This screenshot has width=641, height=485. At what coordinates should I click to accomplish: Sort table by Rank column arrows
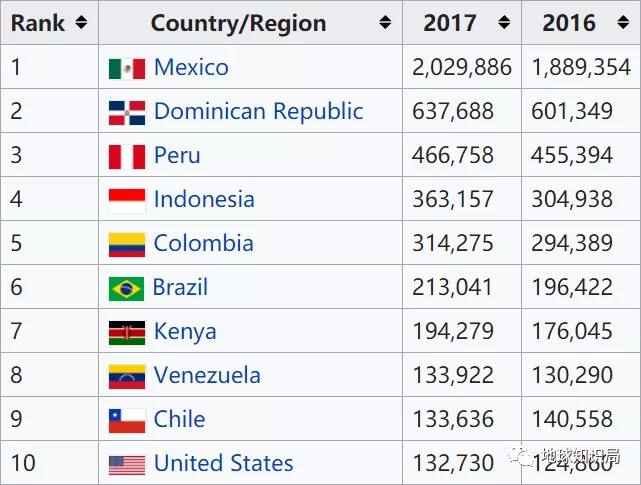81,23
